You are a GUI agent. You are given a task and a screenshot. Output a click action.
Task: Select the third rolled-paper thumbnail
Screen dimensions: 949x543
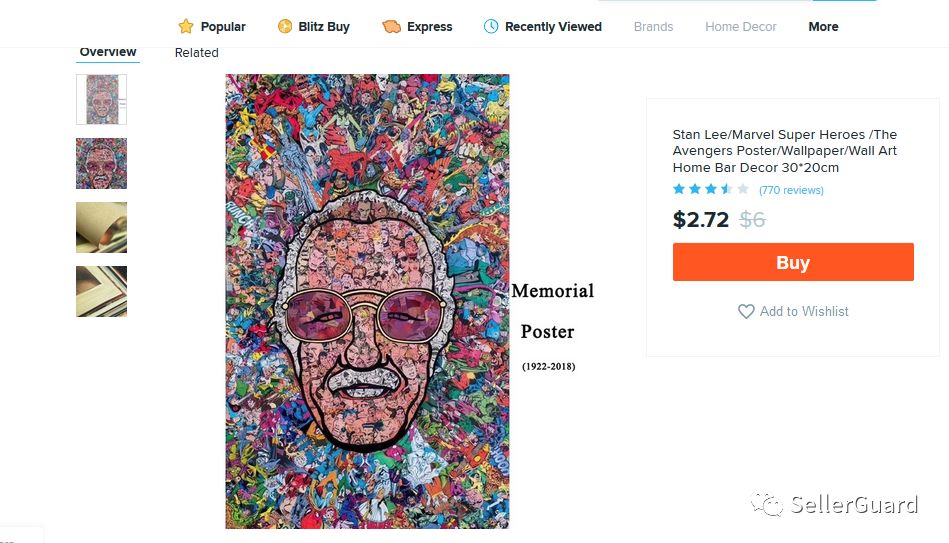click(102, 227)
